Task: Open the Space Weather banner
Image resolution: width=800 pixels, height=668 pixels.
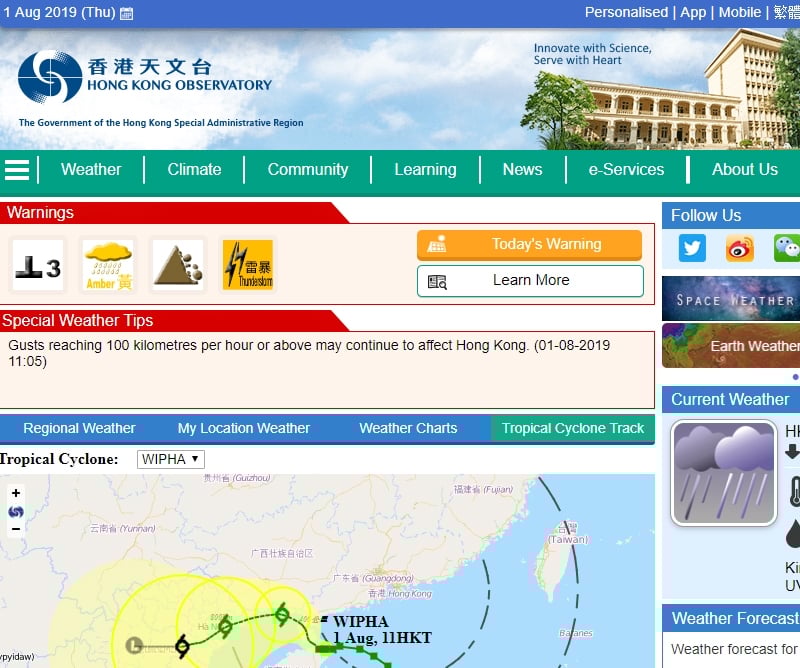Action: pyautogui.click(x=731, y=299)
